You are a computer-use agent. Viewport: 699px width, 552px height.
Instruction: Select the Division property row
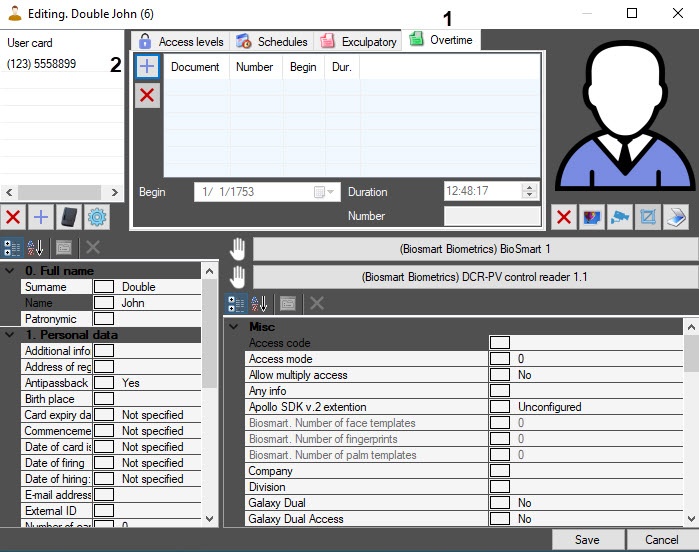click(x=464, y=487)
